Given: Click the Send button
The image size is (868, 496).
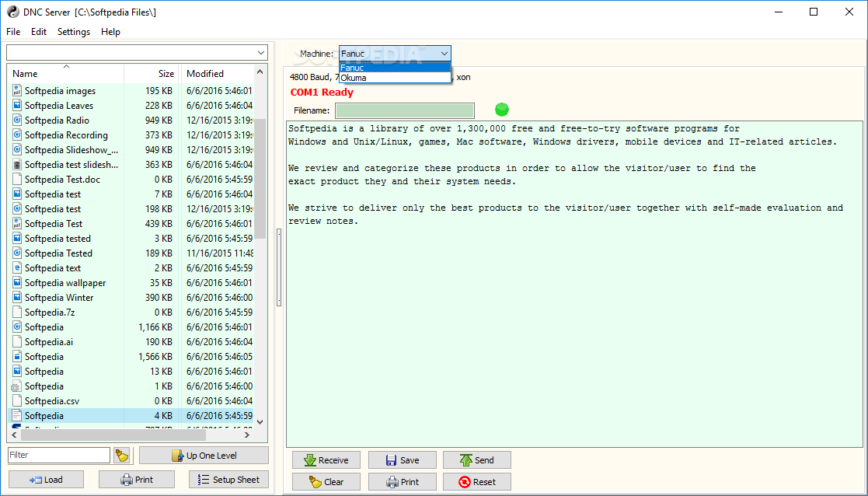Looking at the screenshot, I should (x=476, y=460).
